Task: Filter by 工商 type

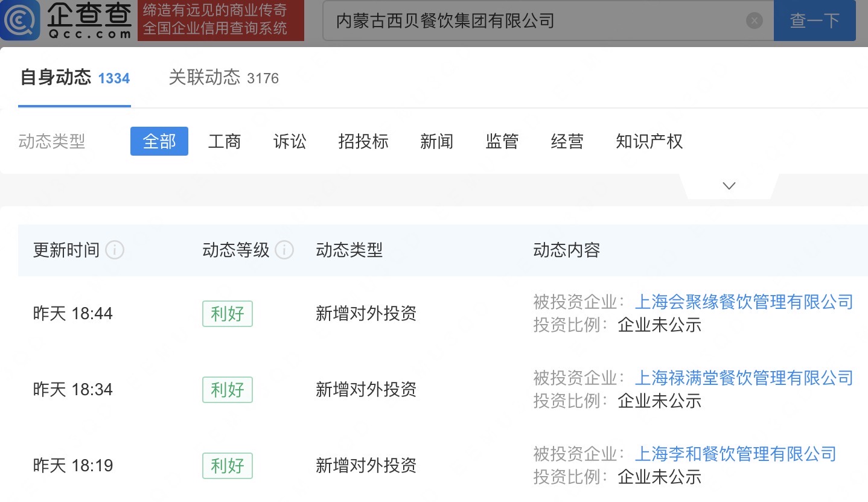Action: (225, 141)
